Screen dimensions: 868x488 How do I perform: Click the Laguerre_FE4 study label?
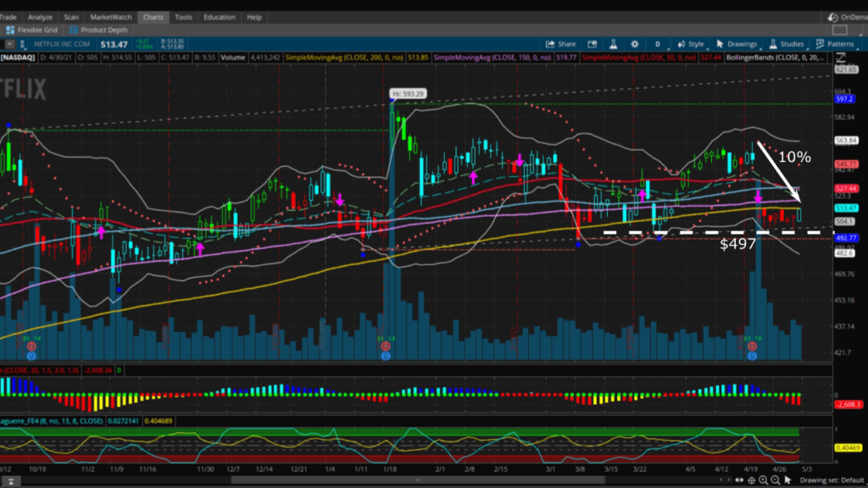52,421
